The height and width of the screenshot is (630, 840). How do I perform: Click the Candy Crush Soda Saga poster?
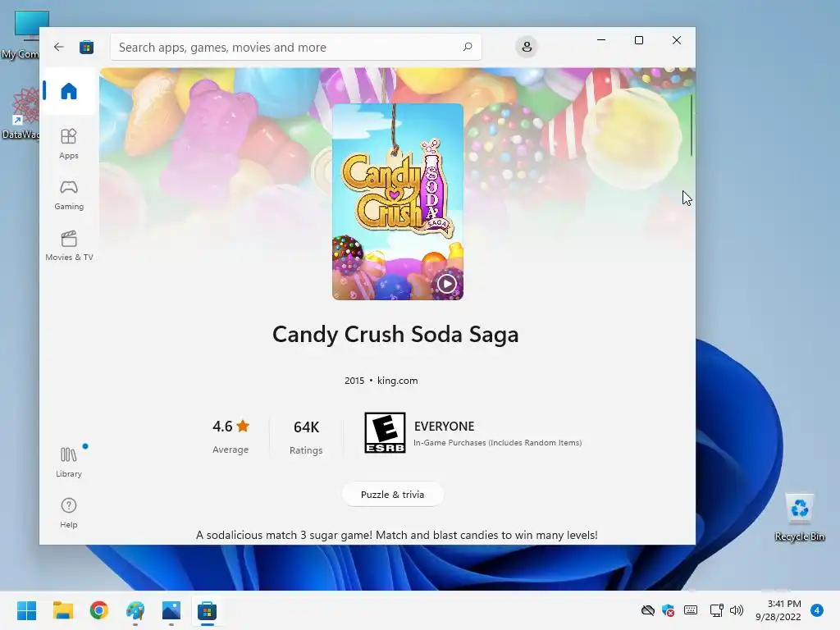tap(398, 202)
